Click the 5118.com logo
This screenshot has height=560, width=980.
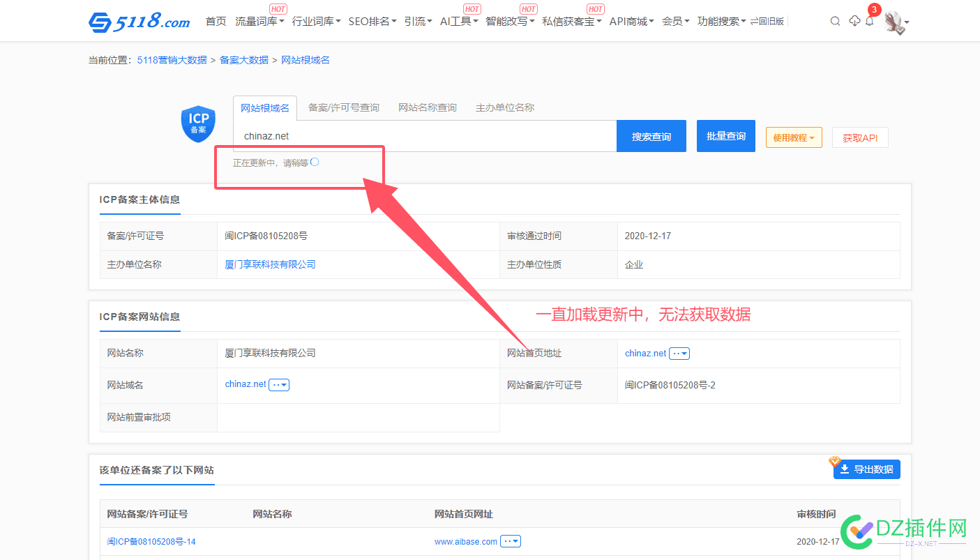pos(139,22)
